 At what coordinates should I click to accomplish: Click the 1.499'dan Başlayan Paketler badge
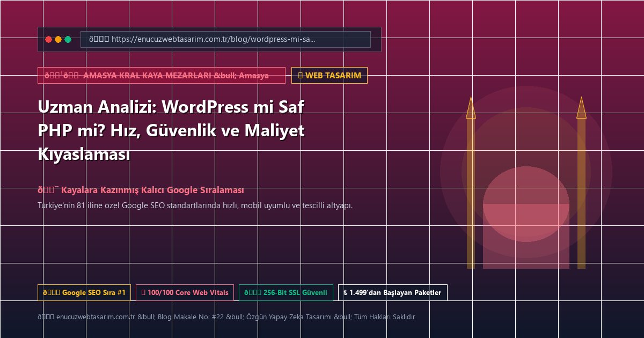click(392, 292)
